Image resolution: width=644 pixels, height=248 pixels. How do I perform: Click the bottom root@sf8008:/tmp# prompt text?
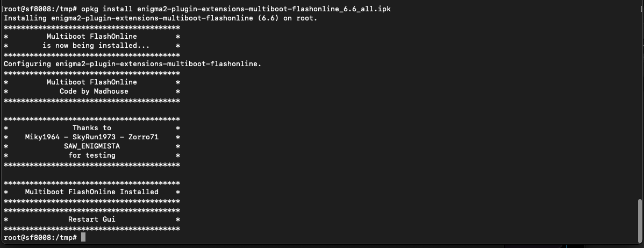coord(40,237)
